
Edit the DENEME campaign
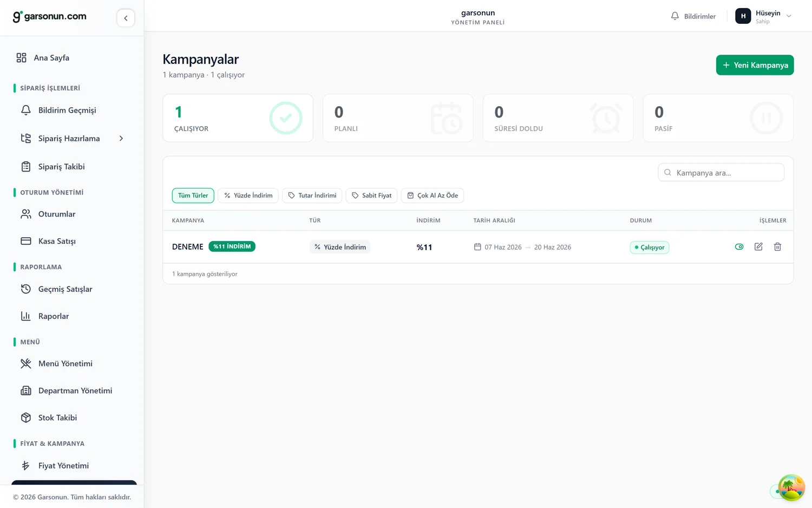point(758,247)
